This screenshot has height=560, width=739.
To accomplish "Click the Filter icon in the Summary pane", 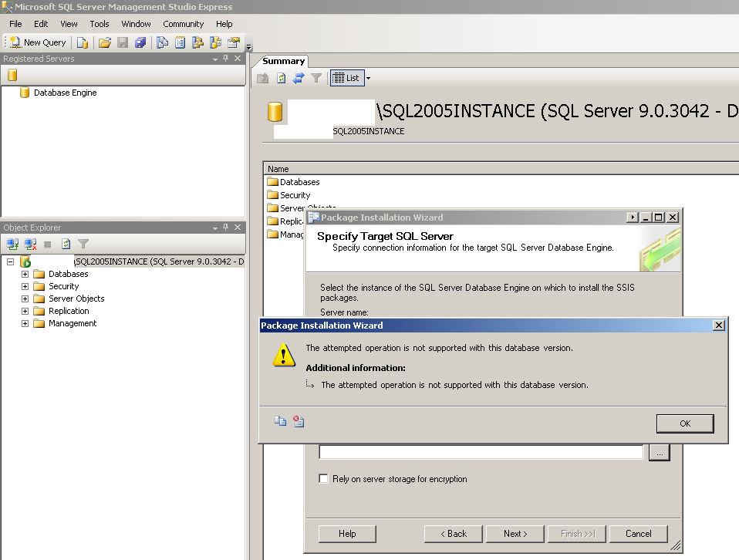I will [x=318, y=78].
